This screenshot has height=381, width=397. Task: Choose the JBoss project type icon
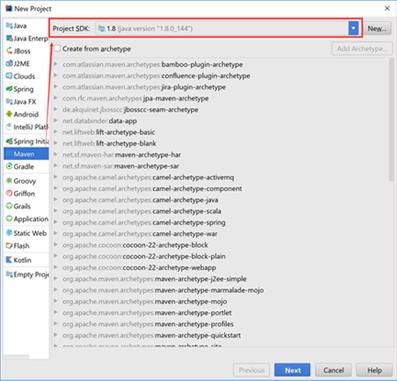pyautogui.click(x=9, y=51)
